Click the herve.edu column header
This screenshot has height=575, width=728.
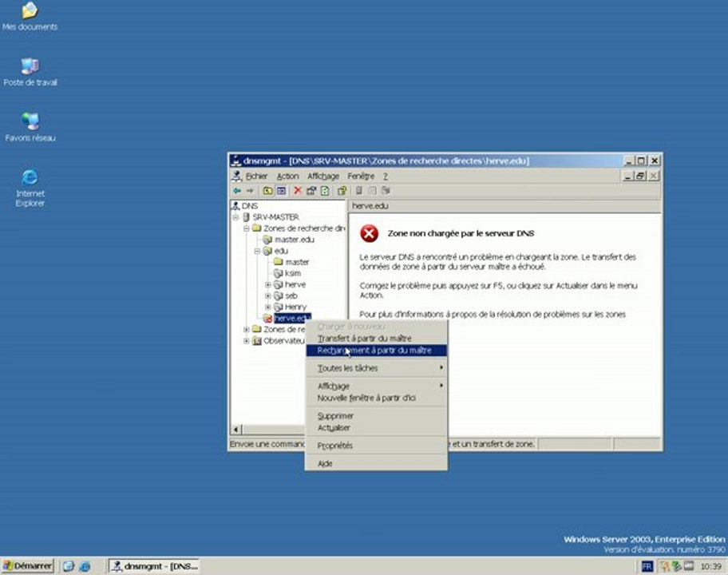click(504, 206)
